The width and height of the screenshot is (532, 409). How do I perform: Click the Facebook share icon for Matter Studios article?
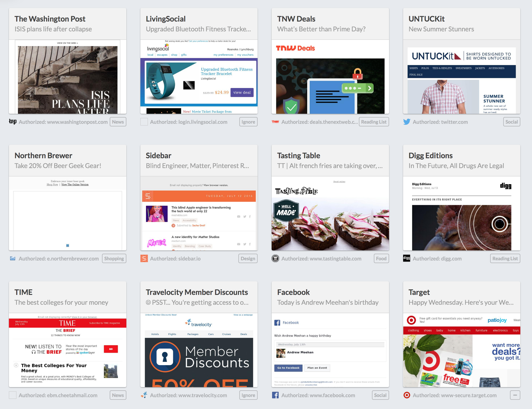[250, 244]
